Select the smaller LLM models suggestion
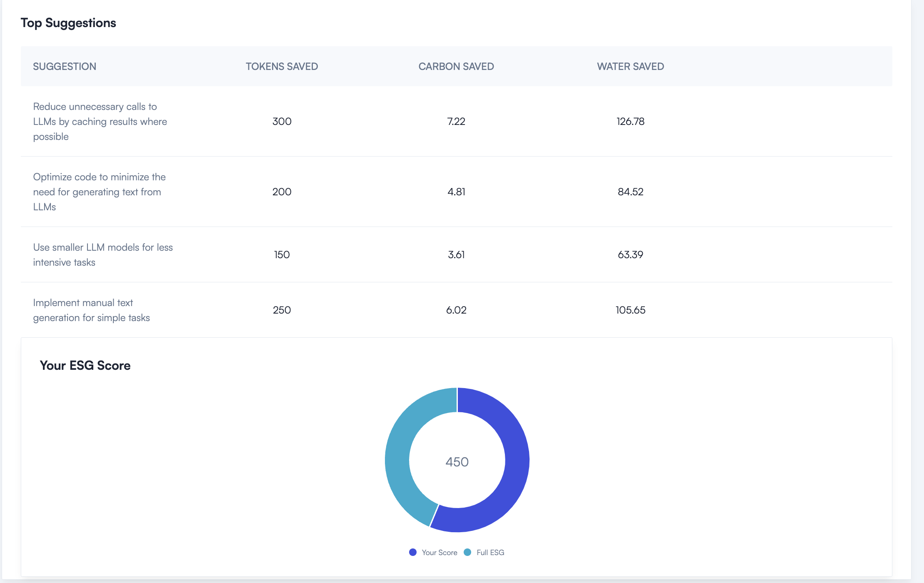The width and height of the screenshot is (924, 583). pos(102,255)
